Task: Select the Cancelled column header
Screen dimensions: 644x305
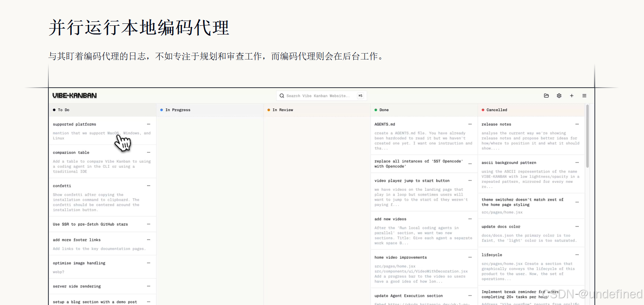Action: (531, 110)
